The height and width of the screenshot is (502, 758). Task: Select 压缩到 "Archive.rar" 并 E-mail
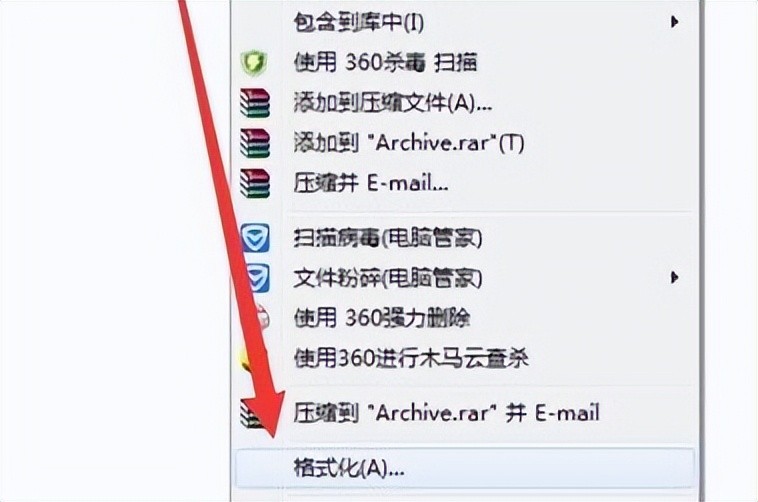click(447, 413)
